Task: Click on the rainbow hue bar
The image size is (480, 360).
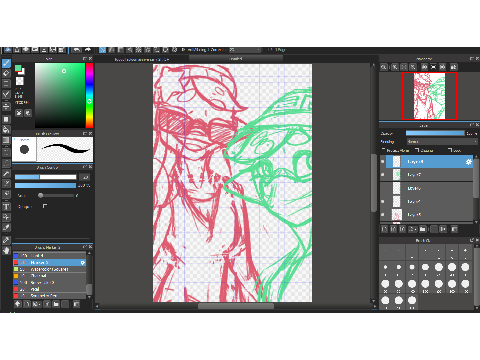Action: click(x=89, y=95)
